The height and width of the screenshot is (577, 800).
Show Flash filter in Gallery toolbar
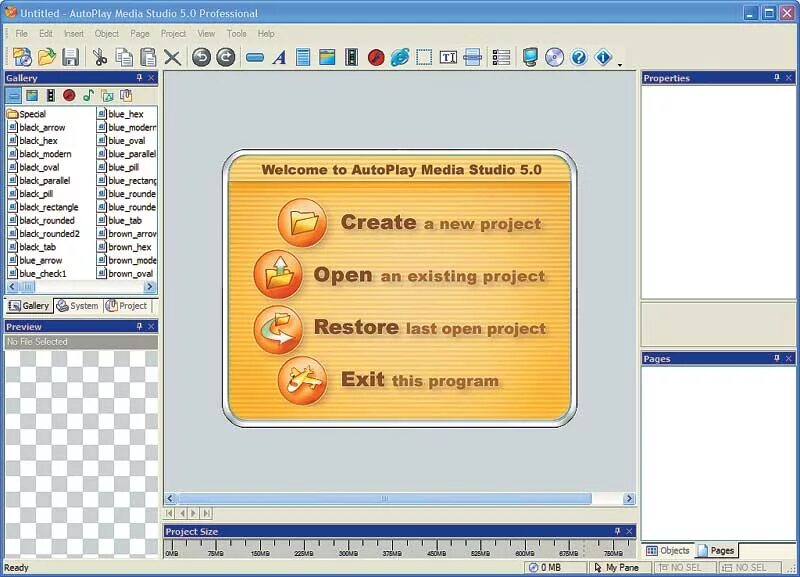click(69, 95)
